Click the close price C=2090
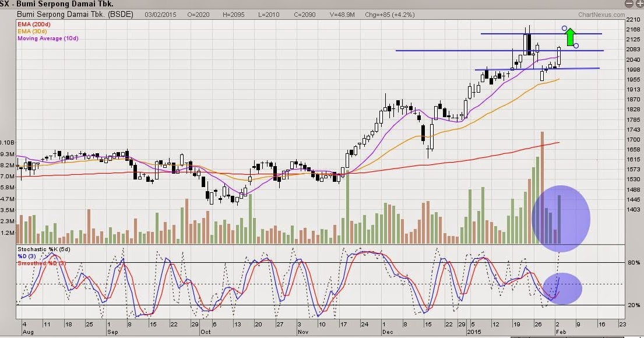Screen dimensions: 644x338 (305, 15)
